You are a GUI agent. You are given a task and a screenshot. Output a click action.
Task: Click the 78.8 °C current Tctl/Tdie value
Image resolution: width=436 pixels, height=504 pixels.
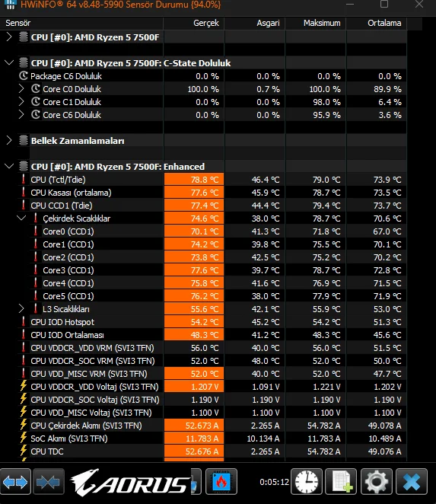coord(205,180)
